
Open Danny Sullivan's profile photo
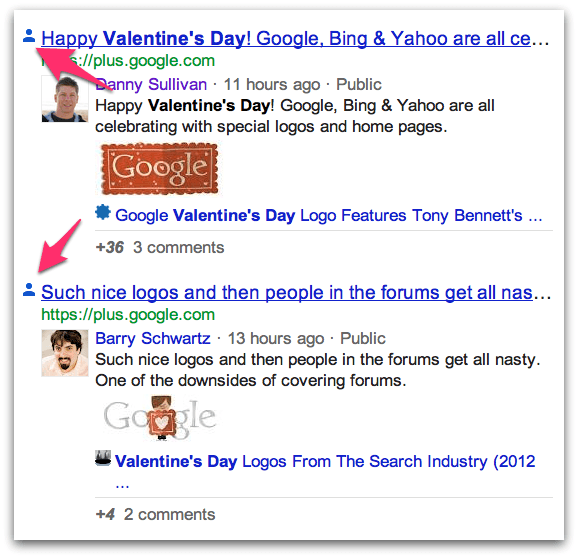tap(65, 98)
